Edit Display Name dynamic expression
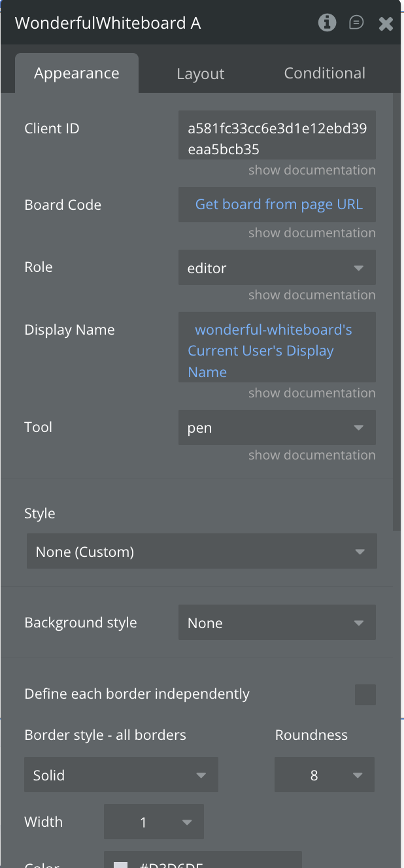The height and width of the screenshot is (868, 404). click(277, 351)
